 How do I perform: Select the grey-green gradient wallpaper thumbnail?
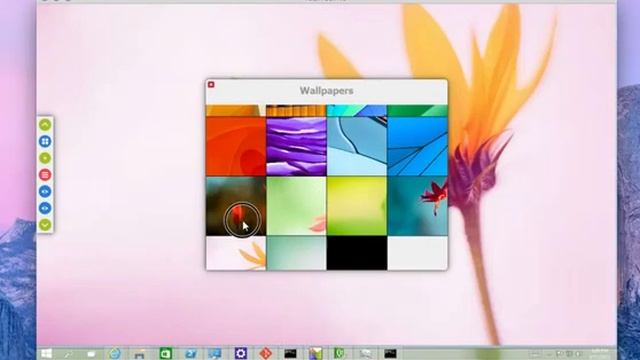tap(296, 253)
